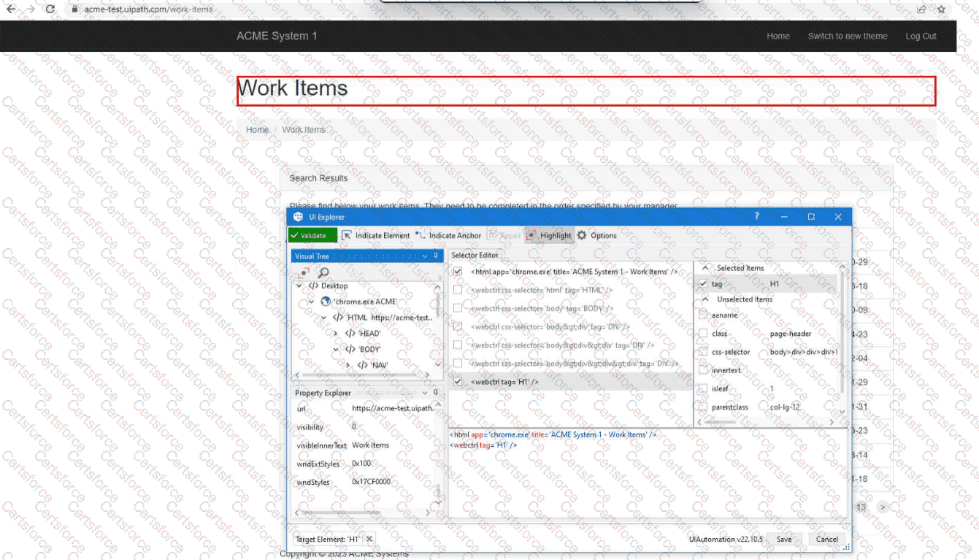979x560 pixels.
Task: Click the Visual Tree highlight target icon
Action: [304, 273]
